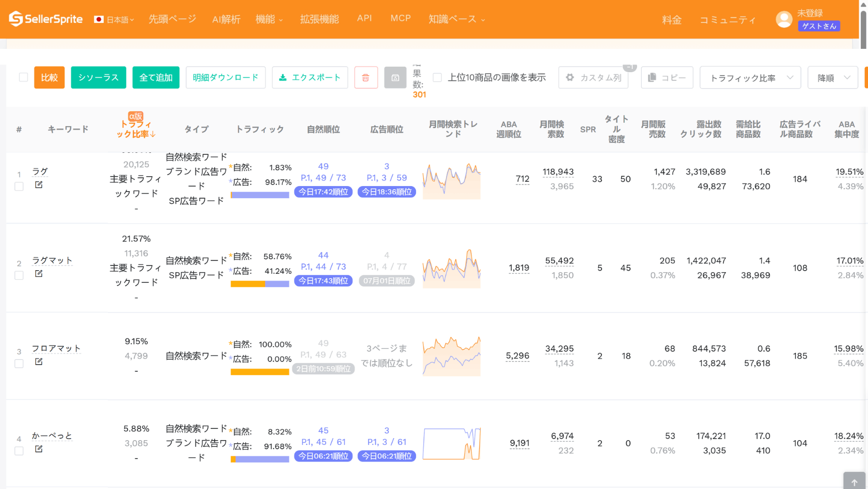The width and height of the screenshot is (868, 489).
Task: Open the カスタム列 column settings
Action: point(593,77)
